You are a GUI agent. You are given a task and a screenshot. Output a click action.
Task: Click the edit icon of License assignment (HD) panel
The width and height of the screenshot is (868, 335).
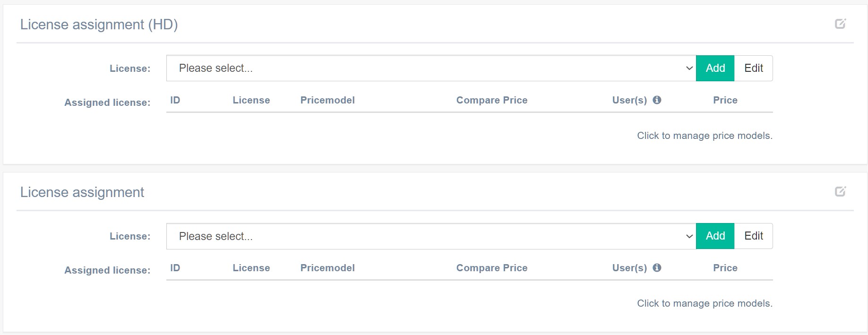click(x=840, y=24)
